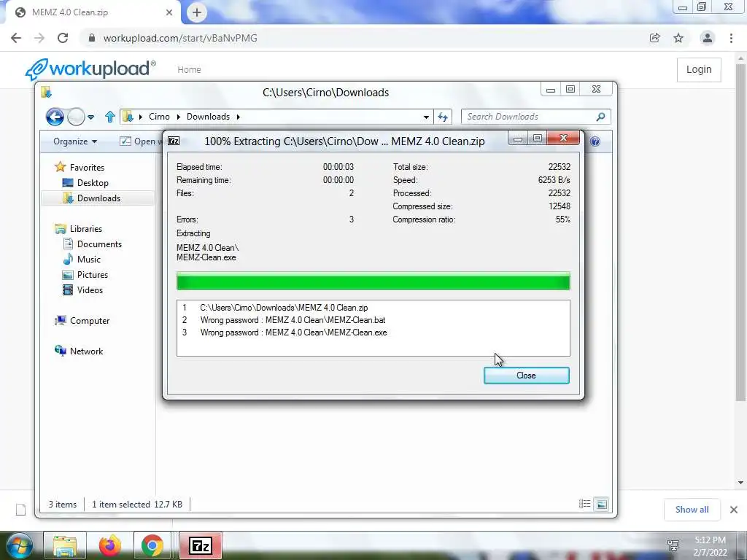Launch Firefox from the taskbar
747x560 pixels.
109,545
